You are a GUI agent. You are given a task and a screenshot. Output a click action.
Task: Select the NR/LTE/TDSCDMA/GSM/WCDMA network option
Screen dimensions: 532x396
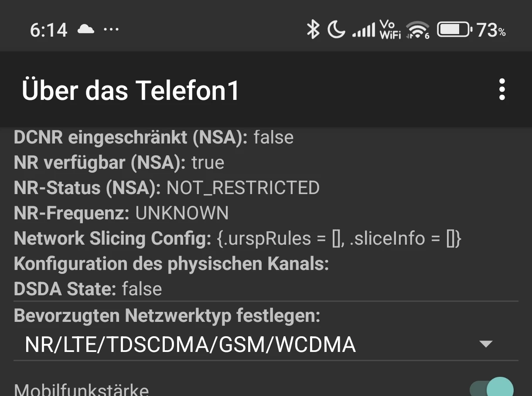191,345
